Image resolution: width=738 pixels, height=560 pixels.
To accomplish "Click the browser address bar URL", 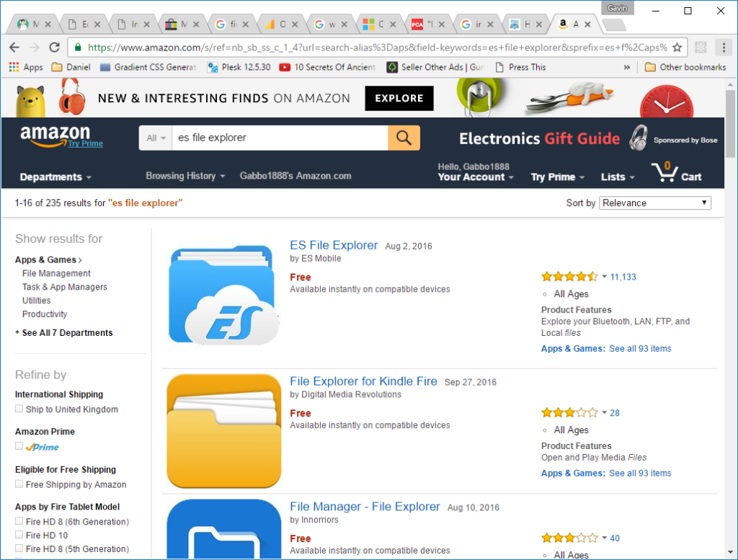I will (x=378, y=47).
